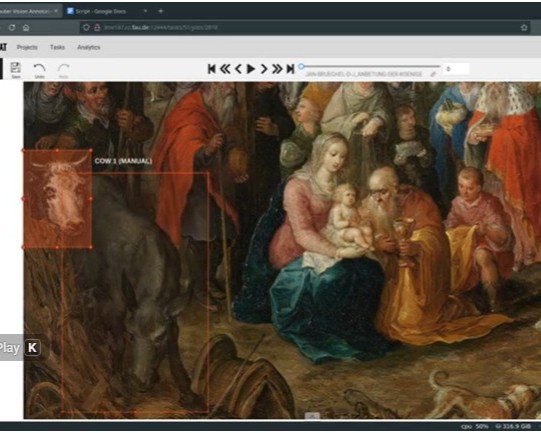541x433 pixels.
Task: Open the Analytics page
Action: click(x=89, y=47)
